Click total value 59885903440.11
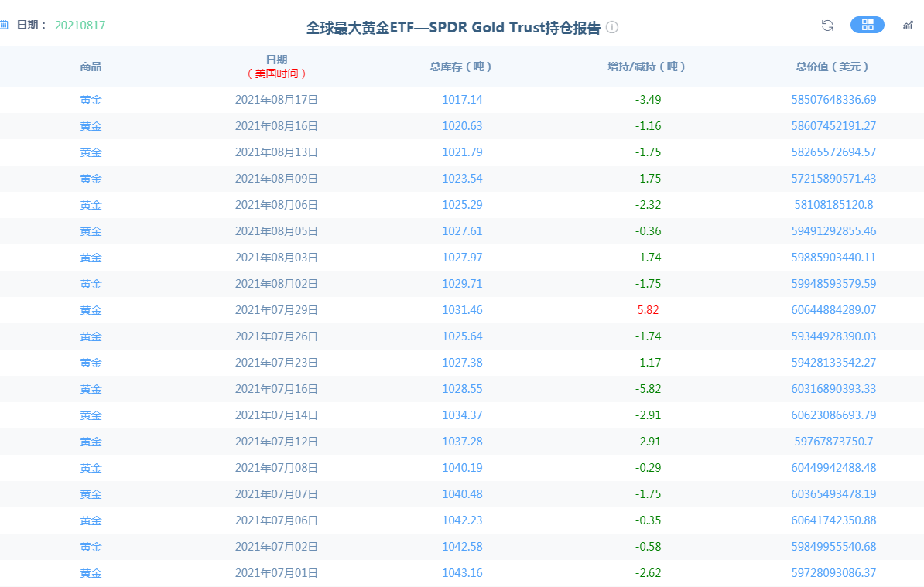Screen dimensions: 924x587 click(833, 258)
